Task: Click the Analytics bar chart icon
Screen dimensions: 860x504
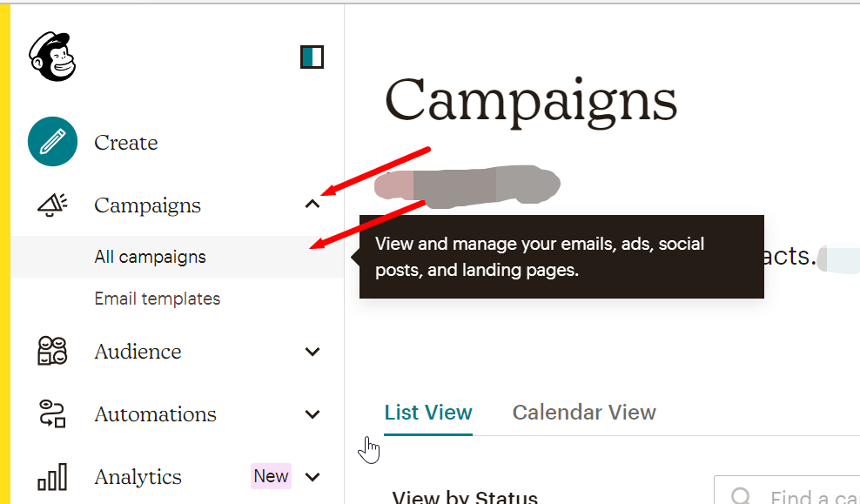Action: click(x=52, y=477)
